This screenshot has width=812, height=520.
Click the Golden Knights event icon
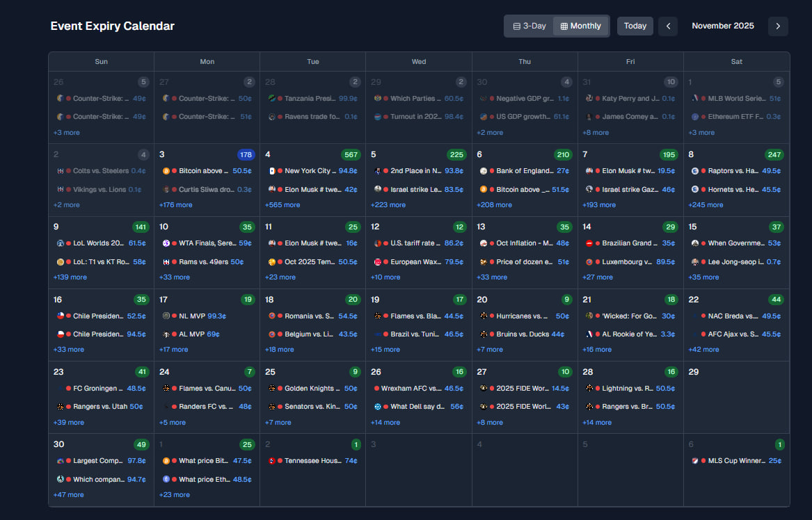pyautogui.click(x=272, y=388)
